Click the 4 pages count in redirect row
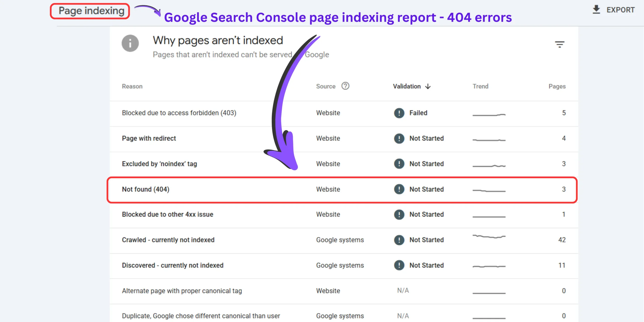This screenshot has width=644, height=322. coord(564,138)
